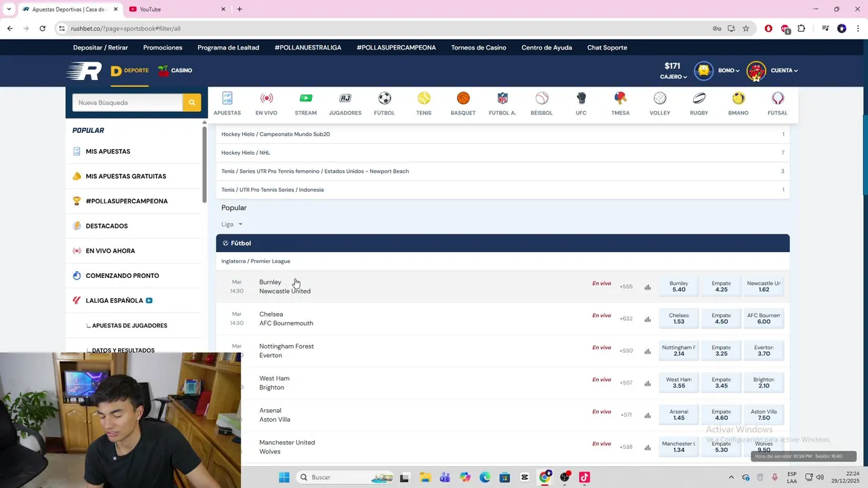Open statistics icon for Burnley vs Newcastle
868x488 pixels.
coord(648,287)
